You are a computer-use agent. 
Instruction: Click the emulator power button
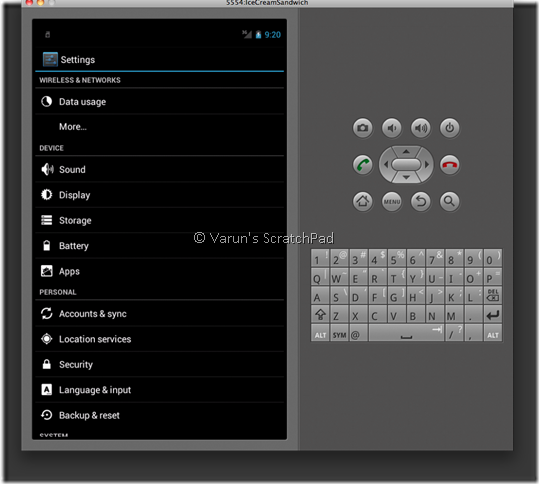pyautogui.click(x=450, y=128)
